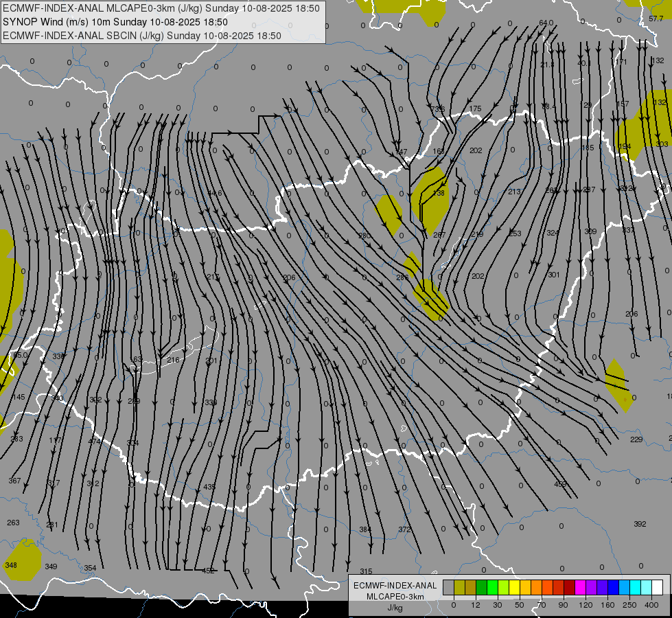Click the map value '64.0'
The height and width of the screenshot is (618, 672).
546,23
